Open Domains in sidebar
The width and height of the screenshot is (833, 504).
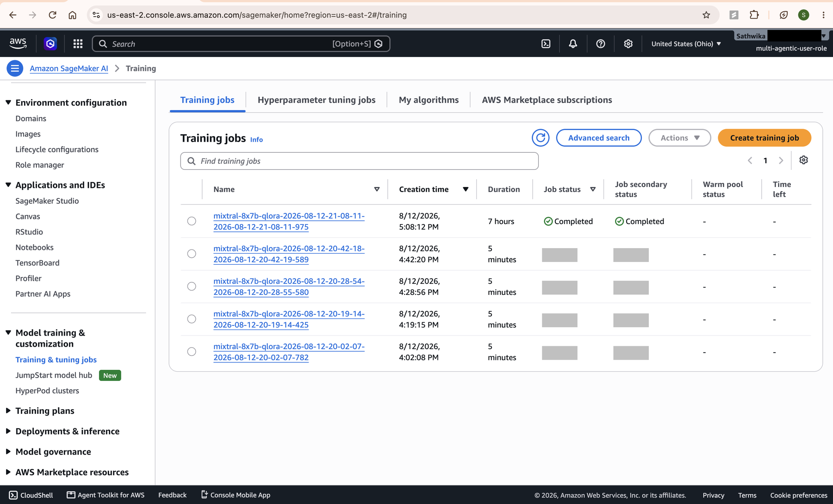click(x=31, y=118)
